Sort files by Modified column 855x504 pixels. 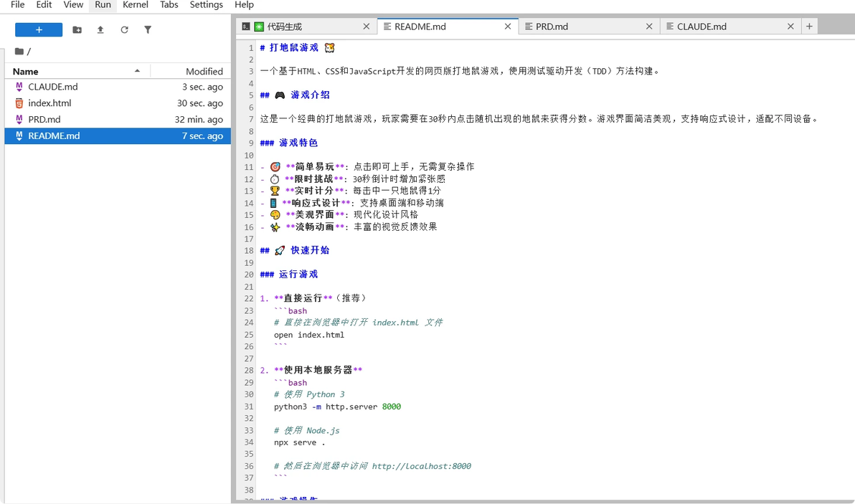204,72
